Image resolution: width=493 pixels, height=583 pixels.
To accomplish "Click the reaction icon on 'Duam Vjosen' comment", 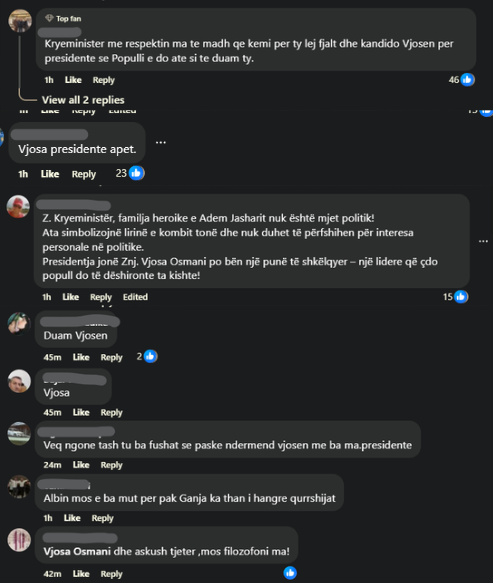I will tap(150, 357).
